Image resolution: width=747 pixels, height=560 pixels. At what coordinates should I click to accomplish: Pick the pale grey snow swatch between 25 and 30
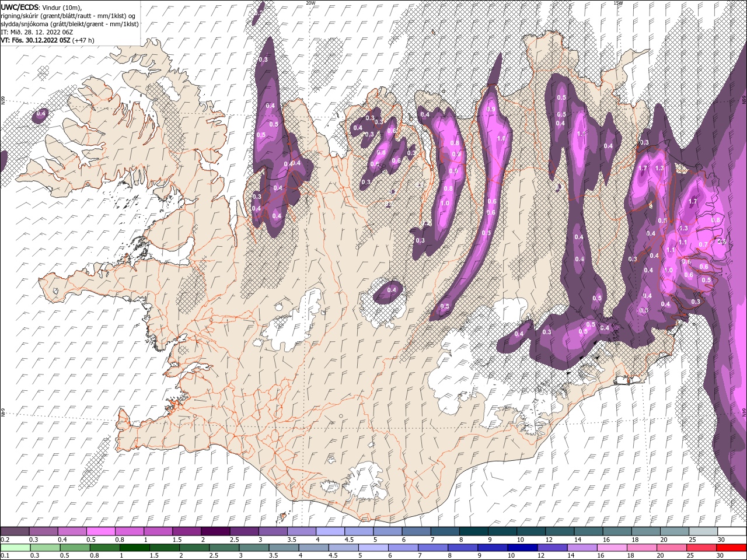click(703, 531)
